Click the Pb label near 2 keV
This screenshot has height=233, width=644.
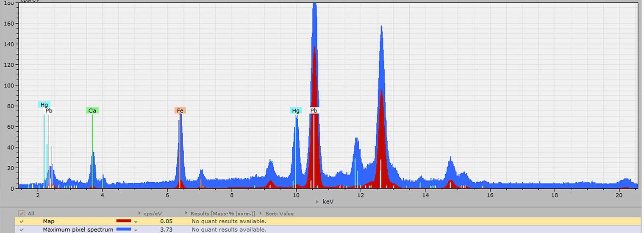click(x=49, y=111)
